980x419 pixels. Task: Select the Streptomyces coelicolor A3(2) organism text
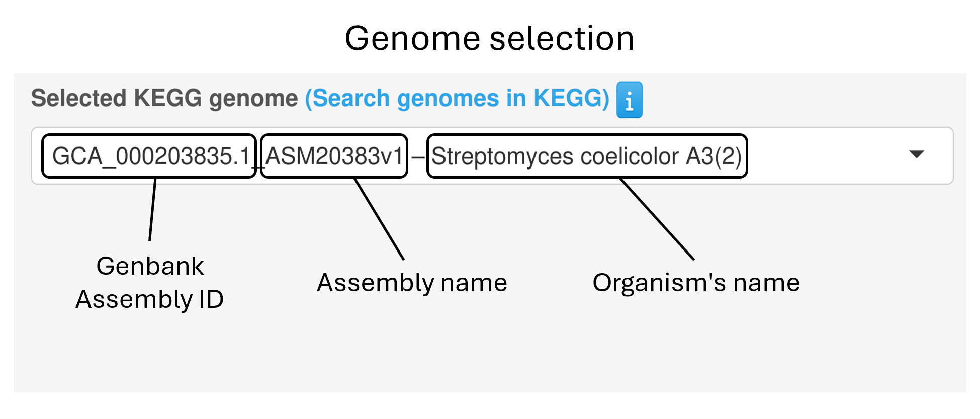586,156
